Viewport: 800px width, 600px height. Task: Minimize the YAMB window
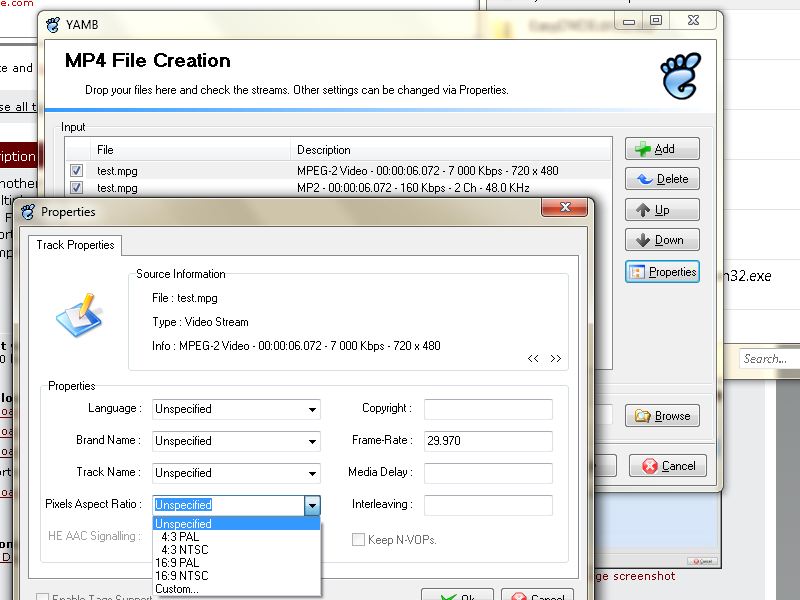629,21
